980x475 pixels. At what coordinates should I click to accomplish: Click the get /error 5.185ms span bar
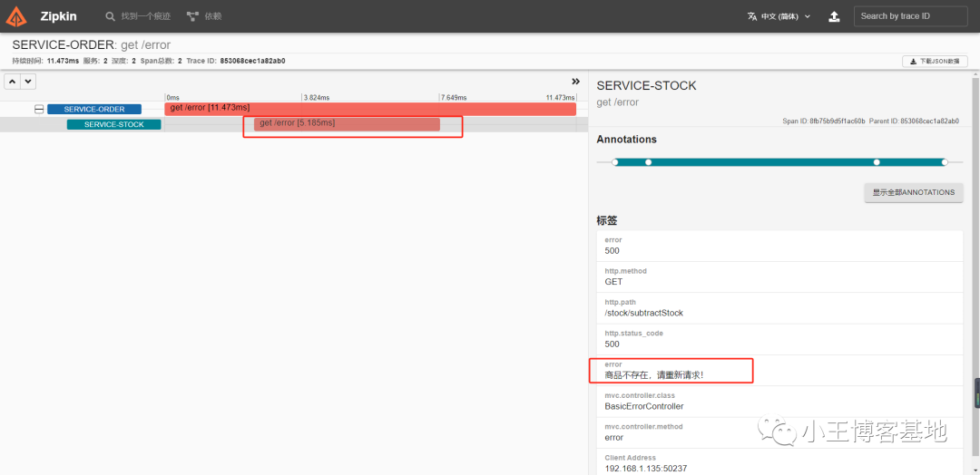coord(347,123)
